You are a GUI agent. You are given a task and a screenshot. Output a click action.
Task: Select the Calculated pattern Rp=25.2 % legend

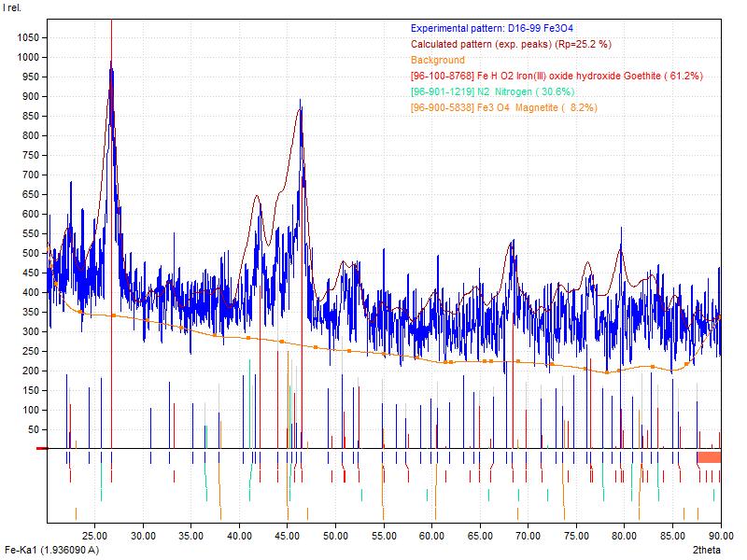tap(511, 44)
